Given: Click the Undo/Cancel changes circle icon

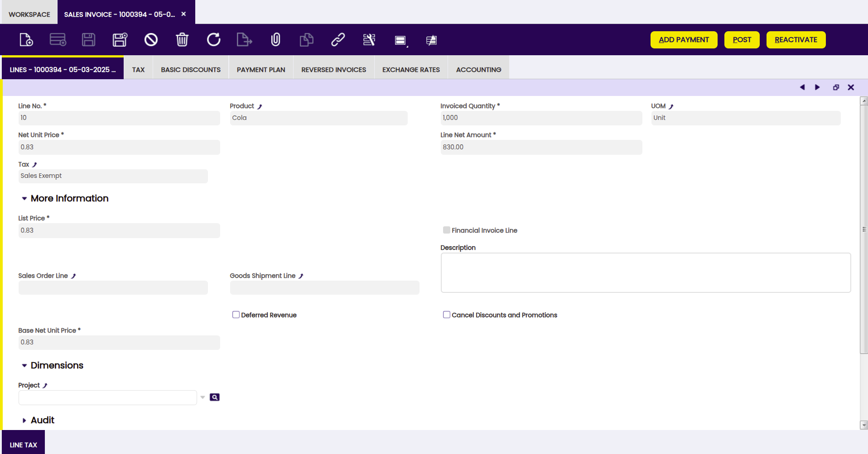Looking at the screenshot, I should tap(151, 40).
